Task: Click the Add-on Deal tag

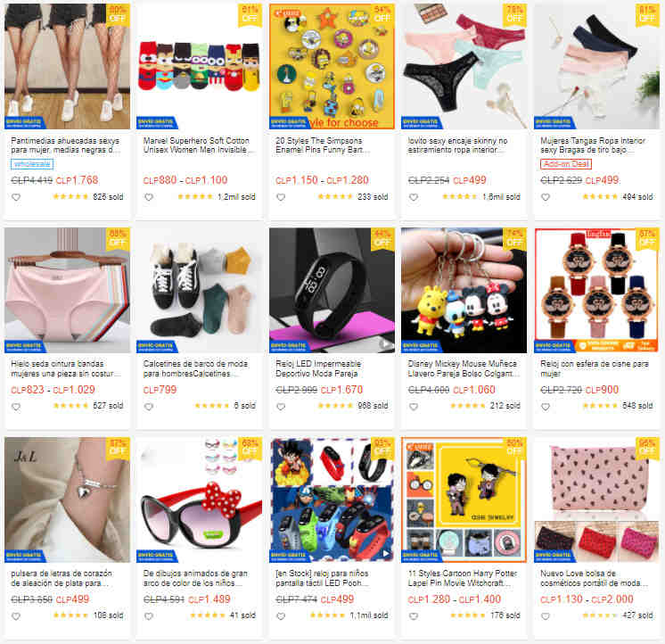Action: pos(566,164)
